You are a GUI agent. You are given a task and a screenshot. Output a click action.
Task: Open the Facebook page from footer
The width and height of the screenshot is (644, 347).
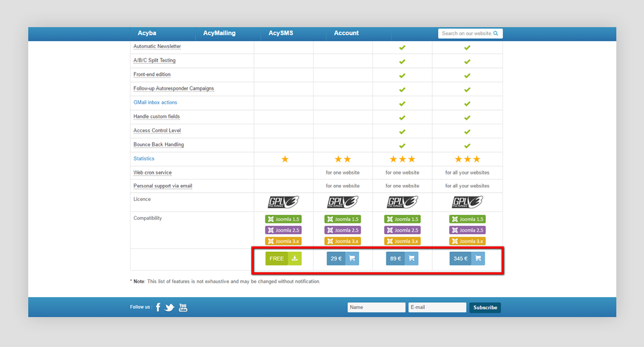tap(158, 307)
